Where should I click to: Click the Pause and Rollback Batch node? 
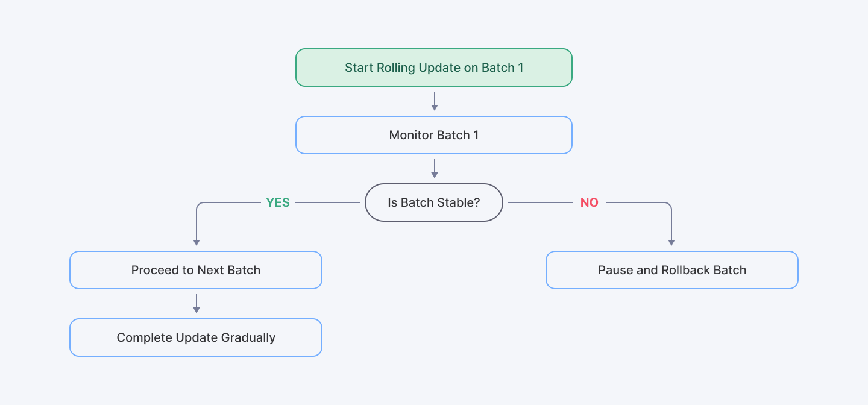pos(671,270)
